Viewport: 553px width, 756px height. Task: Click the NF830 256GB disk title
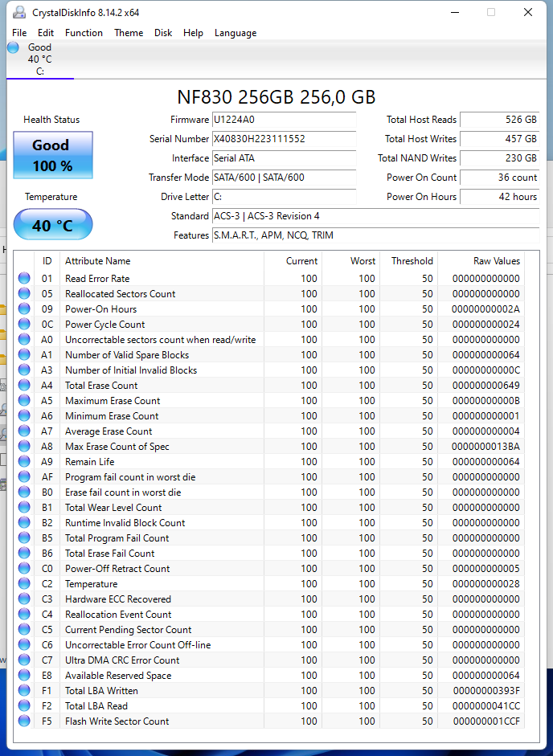click(x=276, y=97)
